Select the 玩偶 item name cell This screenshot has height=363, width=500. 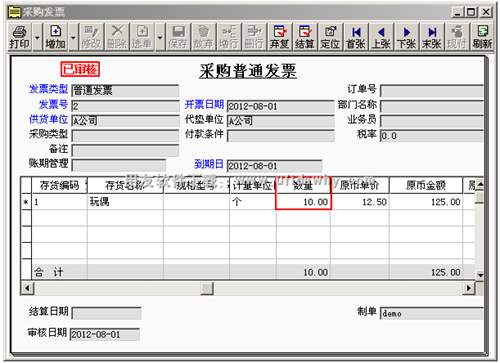[125, 202]
